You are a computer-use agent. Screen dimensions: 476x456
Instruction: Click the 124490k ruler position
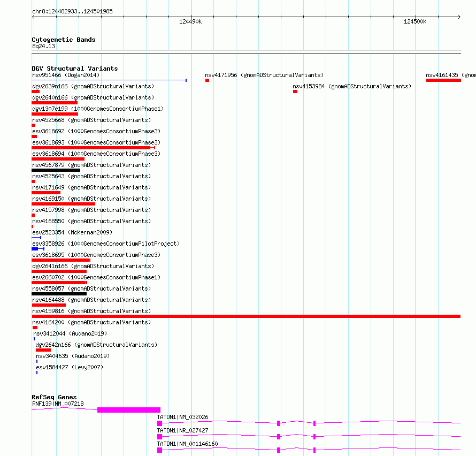pyautogui.click(x=190, y=21)
